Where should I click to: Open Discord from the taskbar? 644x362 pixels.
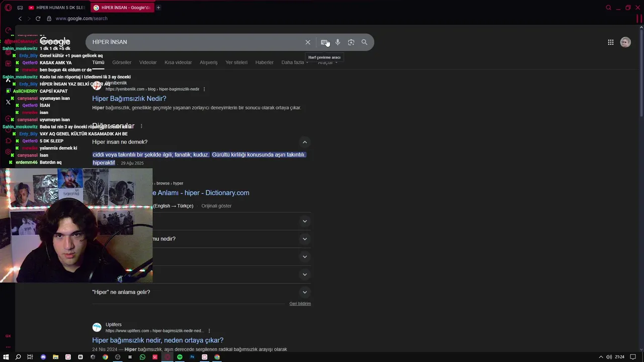43,357
